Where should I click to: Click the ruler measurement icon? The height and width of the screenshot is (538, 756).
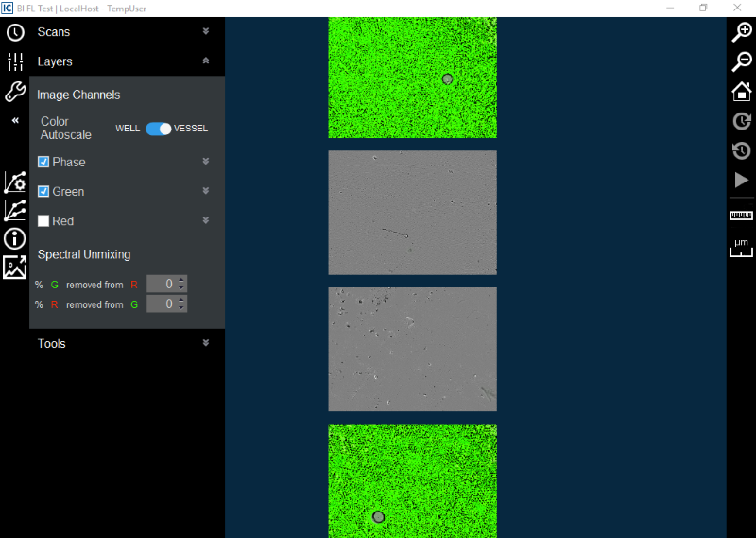tap(742, 216)
